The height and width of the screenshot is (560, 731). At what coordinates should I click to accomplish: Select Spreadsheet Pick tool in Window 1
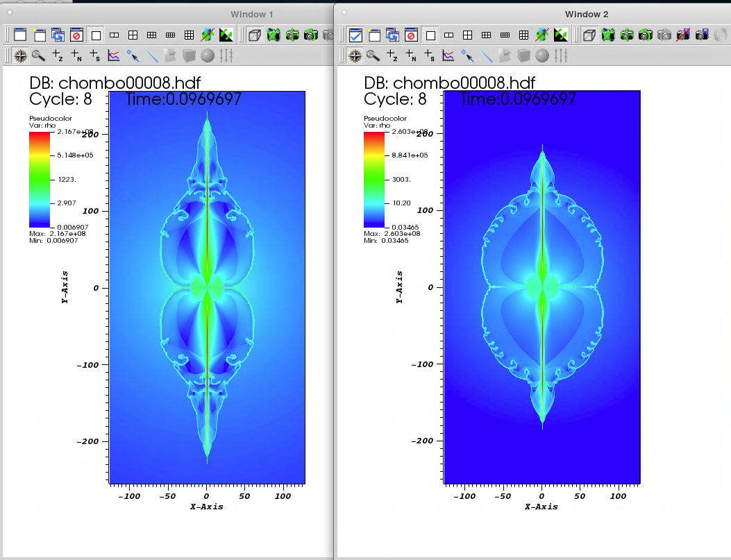tap(94, 56)
